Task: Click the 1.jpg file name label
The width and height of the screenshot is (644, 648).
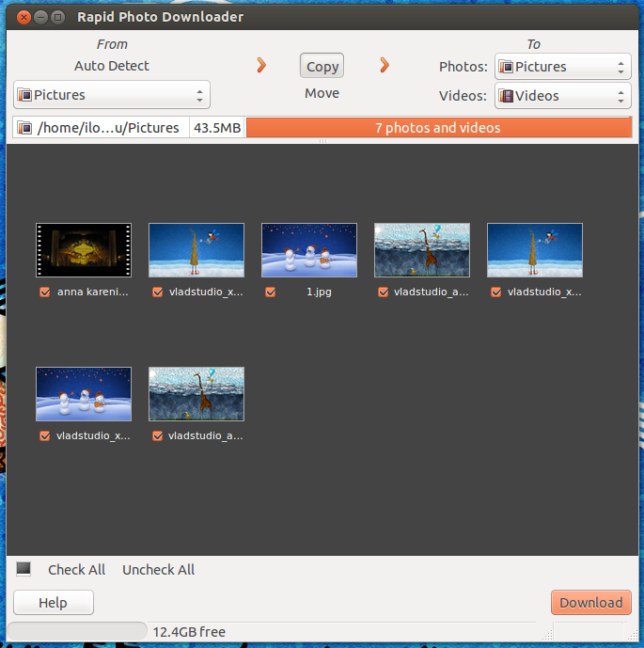Action: click(319, 292)
